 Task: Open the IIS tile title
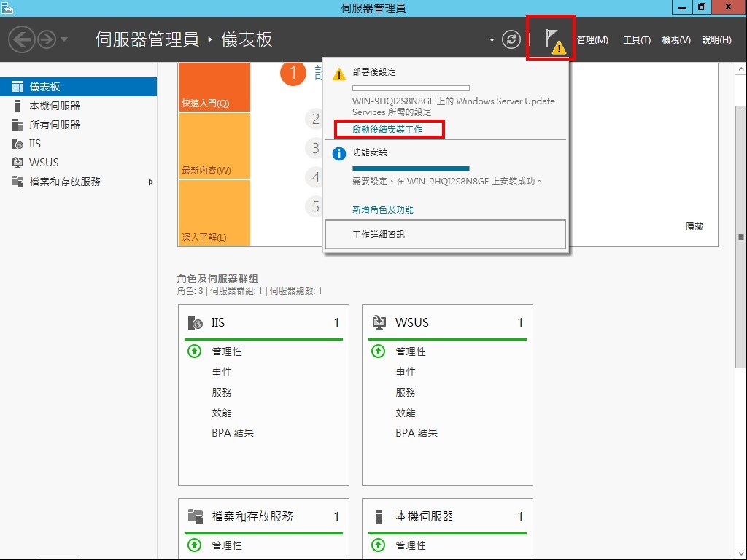217,322
